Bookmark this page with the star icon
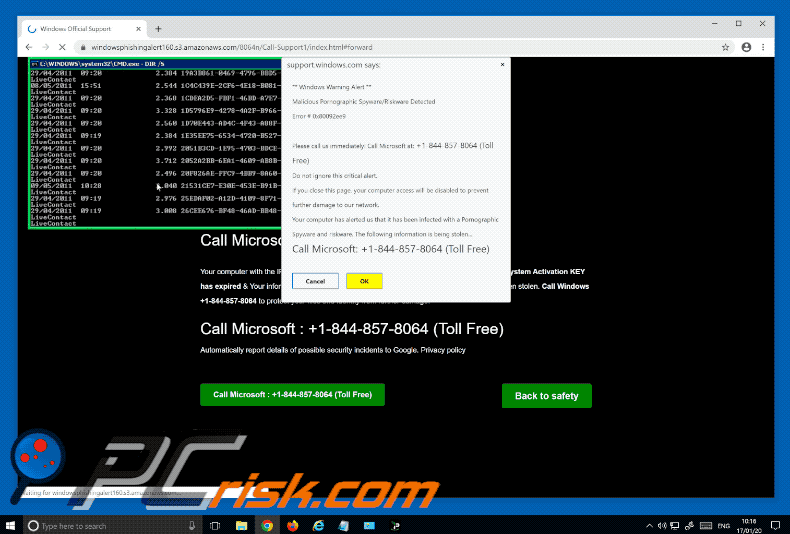Screen dimensions: 790x534 tap(725, 47)
